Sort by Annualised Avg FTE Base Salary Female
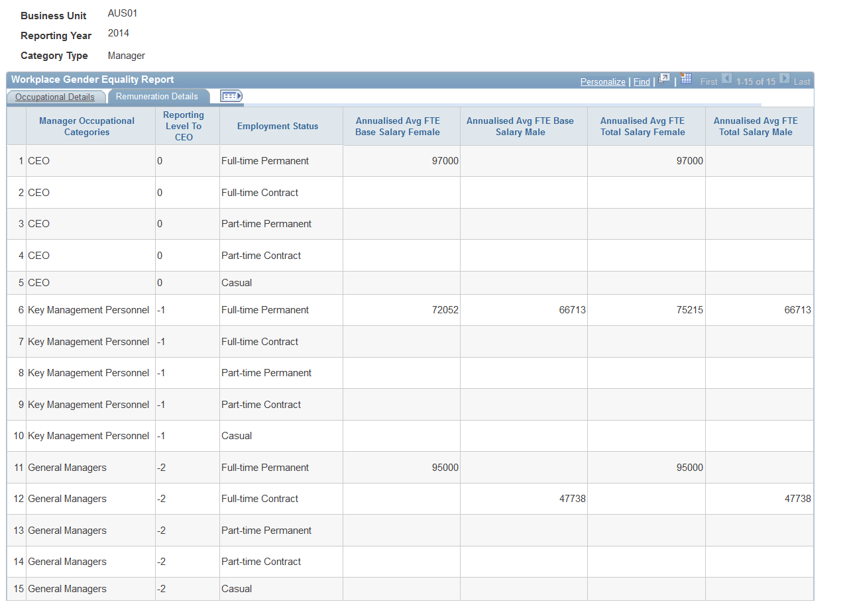The image size is (841, 616). [398, 126]
